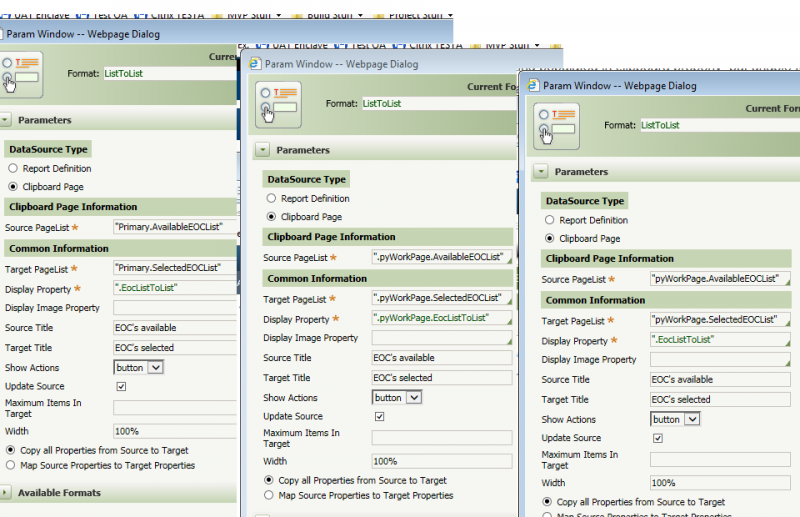Toggle Update Source checkbox in left window
Screen dimensions: 800x517
coord(121,386)
